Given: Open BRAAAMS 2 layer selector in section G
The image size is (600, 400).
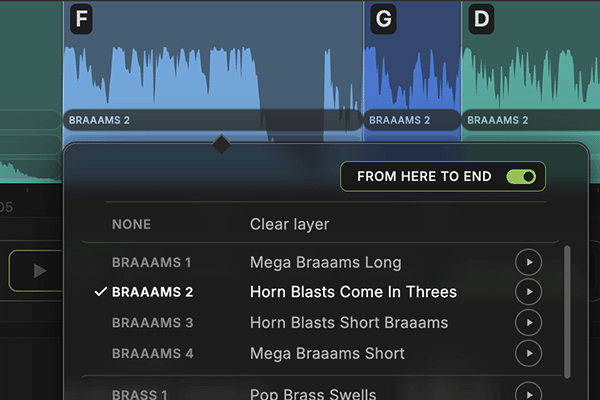Looking at the screenshot, I should pos(412,120).
